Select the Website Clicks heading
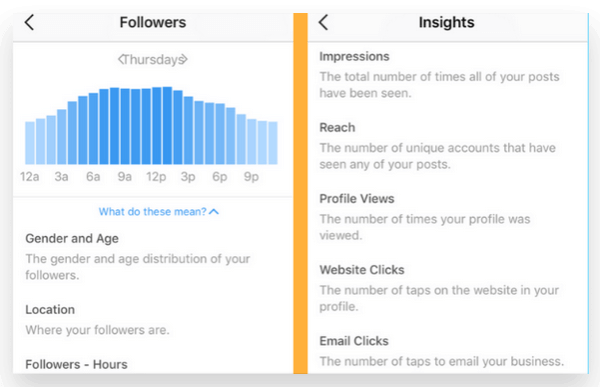The height and width of the screenshot is (387, 600). (362, 270)
